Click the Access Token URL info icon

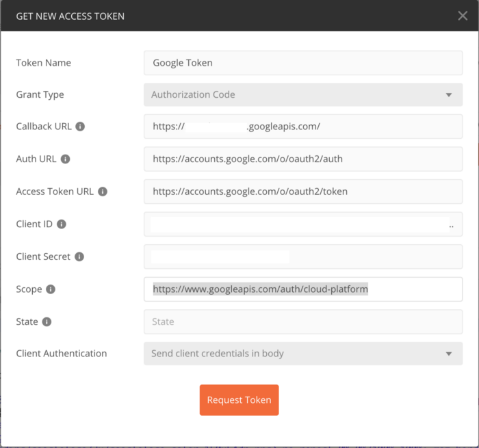[x=103, y=192]
